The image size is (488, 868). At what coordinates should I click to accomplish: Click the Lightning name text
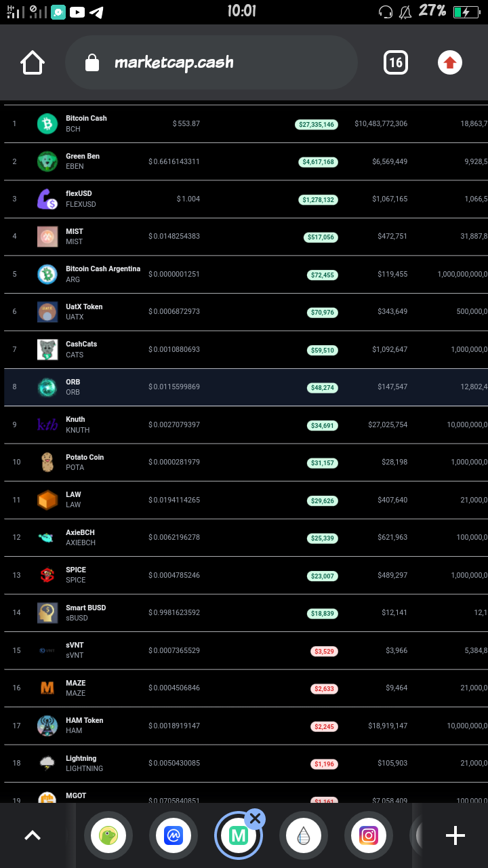(81, 758)
